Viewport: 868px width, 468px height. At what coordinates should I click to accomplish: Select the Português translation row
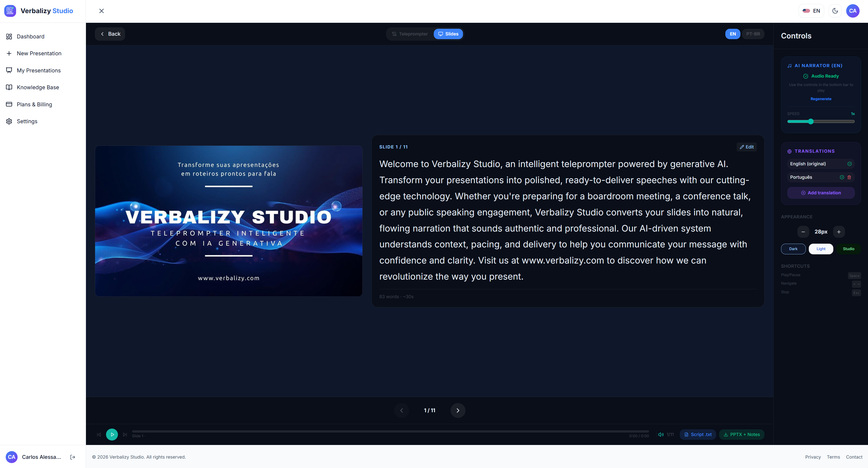821,177
